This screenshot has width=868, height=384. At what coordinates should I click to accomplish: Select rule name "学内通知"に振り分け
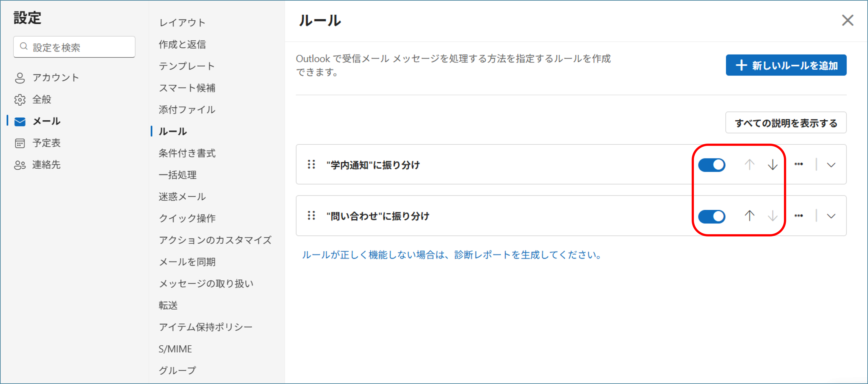tap(373, 165)
